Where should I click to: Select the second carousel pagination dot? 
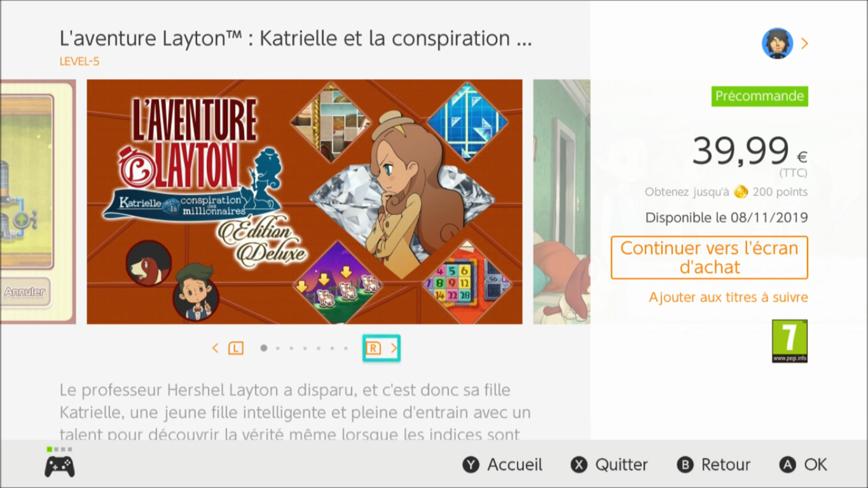277,348
